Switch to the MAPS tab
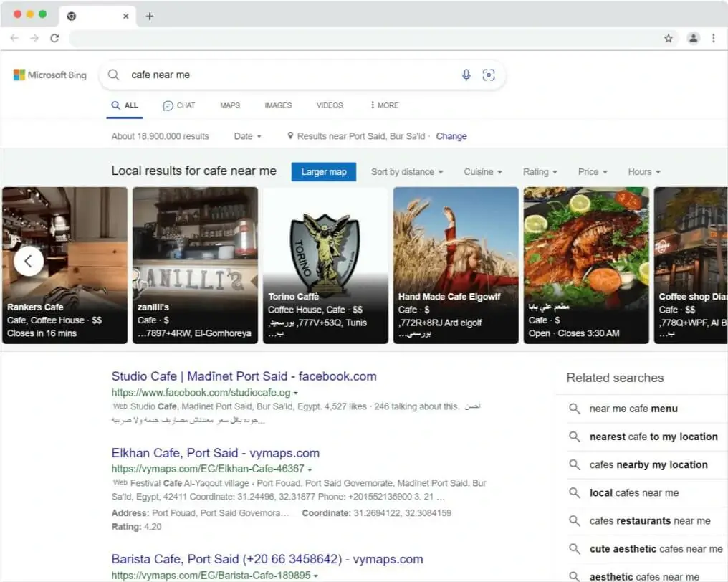The height and width of the screenshot is (582, 728). coord(229,105)
